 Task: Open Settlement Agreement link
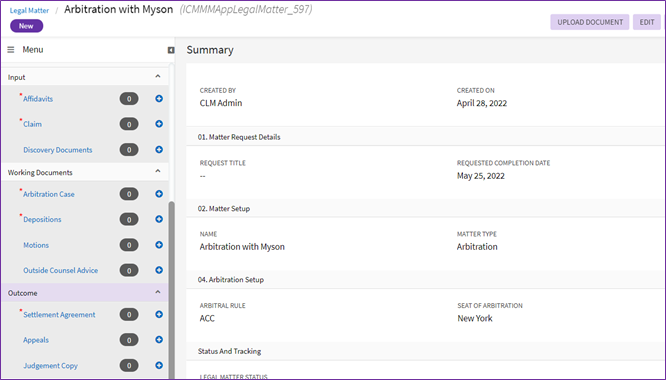click(59, 315)
